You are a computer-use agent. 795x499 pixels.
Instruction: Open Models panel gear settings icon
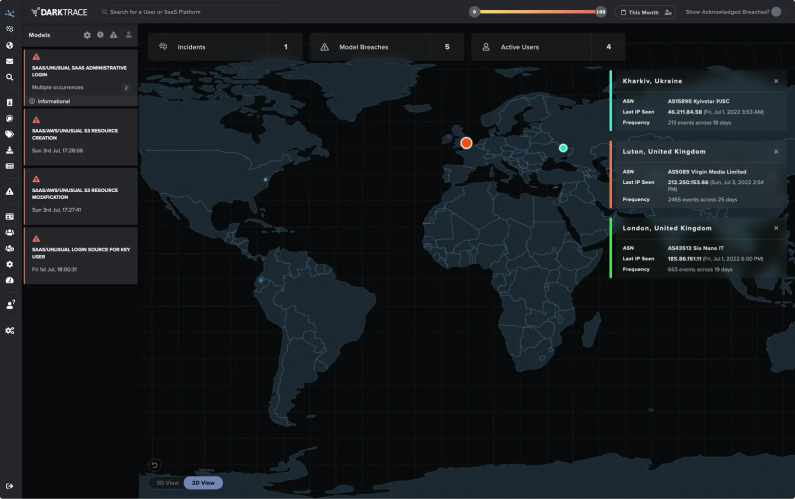tap(87, 35)
